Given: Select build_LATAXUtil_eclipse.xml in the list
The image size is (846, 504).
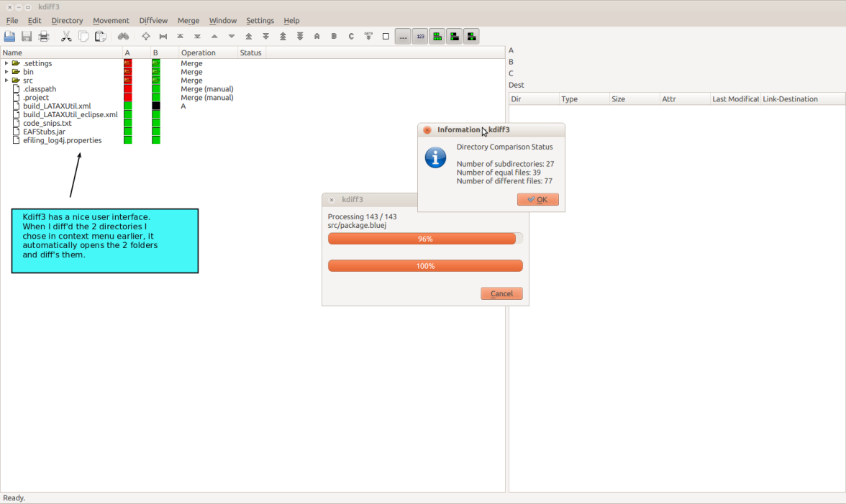Looking at the screenshot, I should (x=70, y=115).
